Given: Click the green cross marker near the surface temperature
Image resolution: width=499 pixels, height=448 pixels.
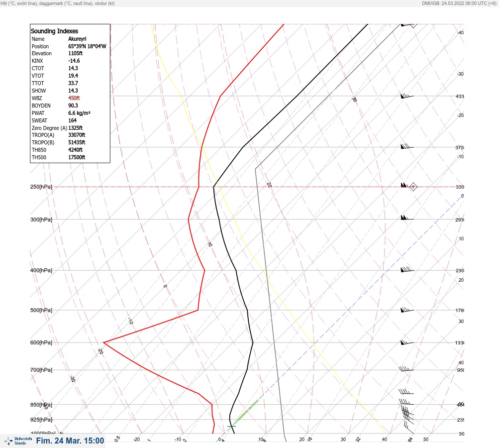Looking at the screenshot, I should [x=231, y=426].
